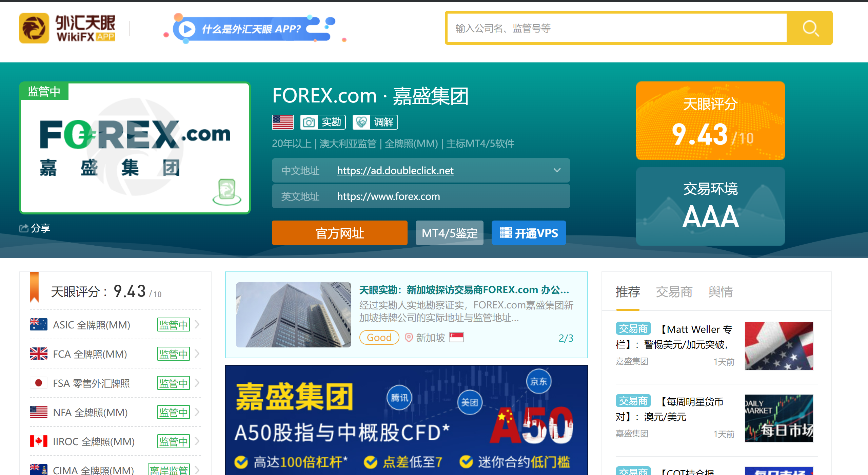The height and width of the screenshot is (475, 868).
Task: Click the share arrow icon beside 分享
Action: coord(23,228)
